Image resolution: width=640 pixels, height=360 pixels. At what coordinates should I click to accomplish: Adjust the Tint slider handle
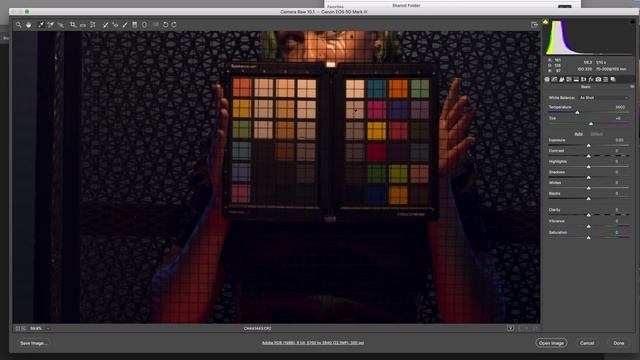591,123
